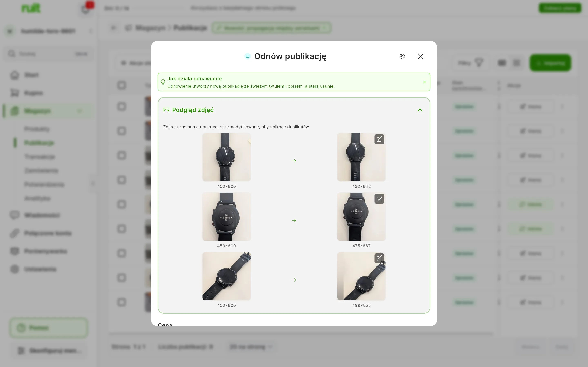
Task: Edit the third modified watch photo
Action: [379, 258]
